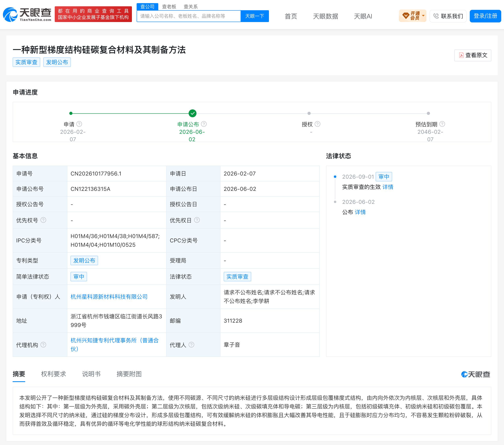Image resolution: width=504 pixels, height=445 pixels.
Task: Click the help icon next to 代理人
Action: (x=192, y=345)
